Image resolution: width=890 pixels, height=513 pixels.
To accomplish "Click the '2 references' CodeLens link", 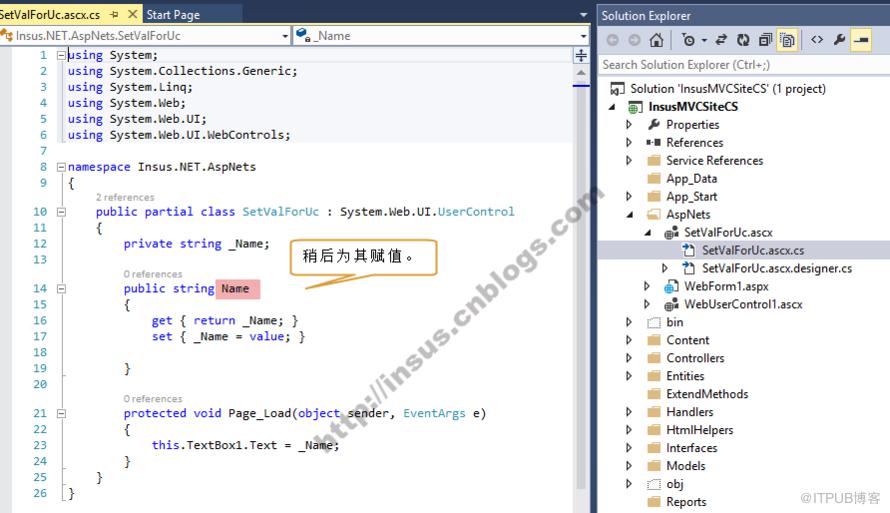I will (x=125, y=197).
